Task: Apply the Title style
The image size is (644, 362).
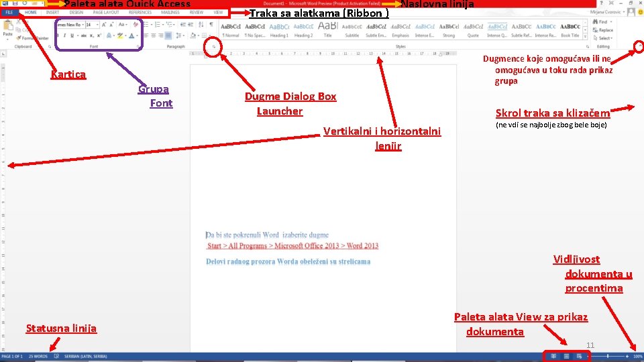Action: pyautogui.click(x=328, y=30)
